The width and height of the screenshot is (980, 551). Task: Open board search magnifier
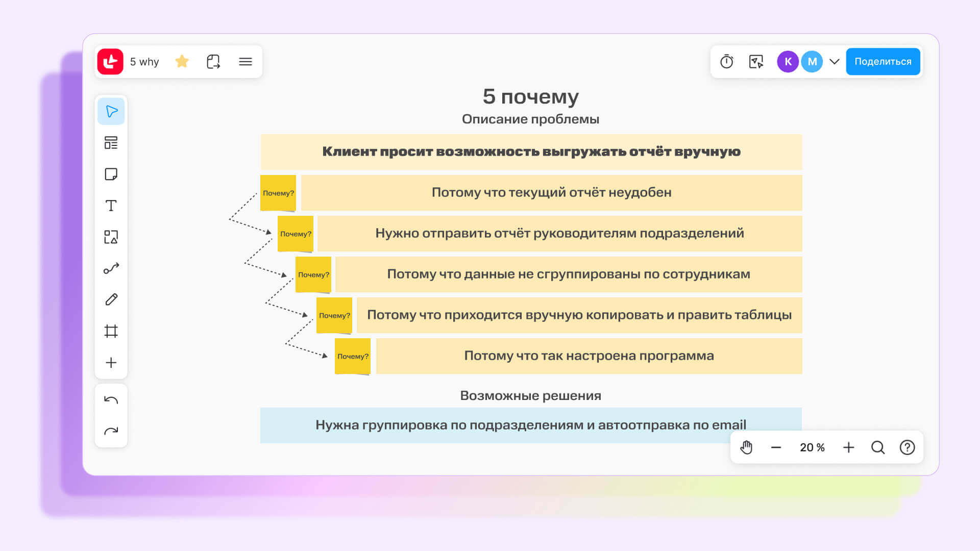(878, 447)
